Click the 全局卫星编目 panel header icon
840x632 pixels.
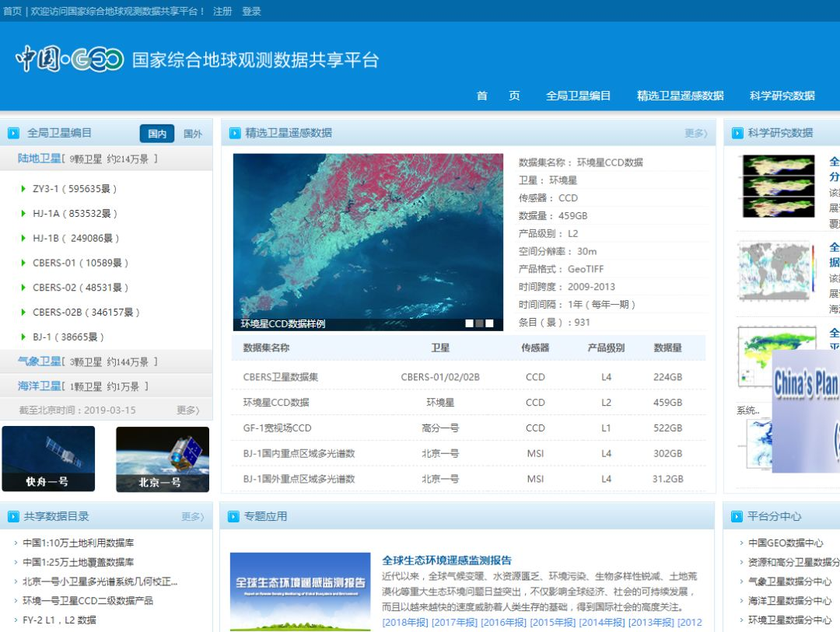coord(14,133)
